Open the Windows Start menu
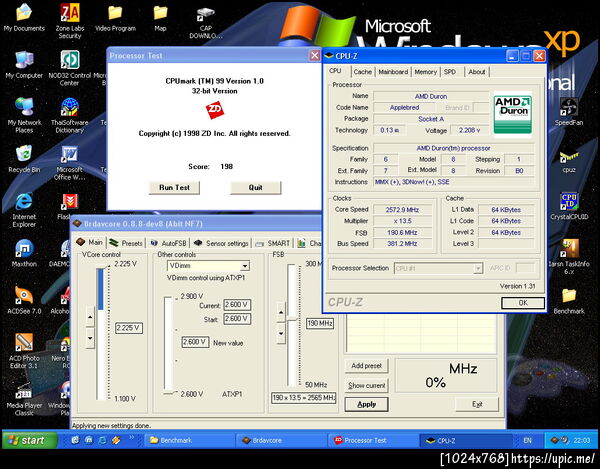The image size is (600, 469). point(30,440)
